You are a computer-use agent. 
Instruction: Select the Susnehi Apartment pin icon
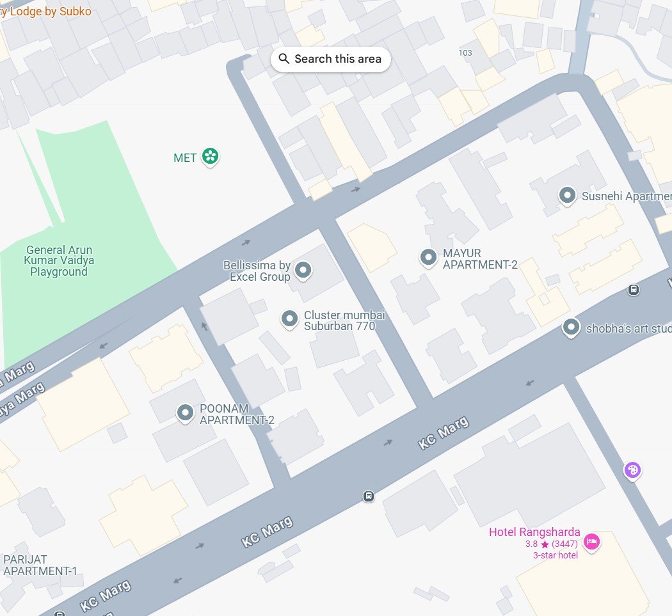568,196
